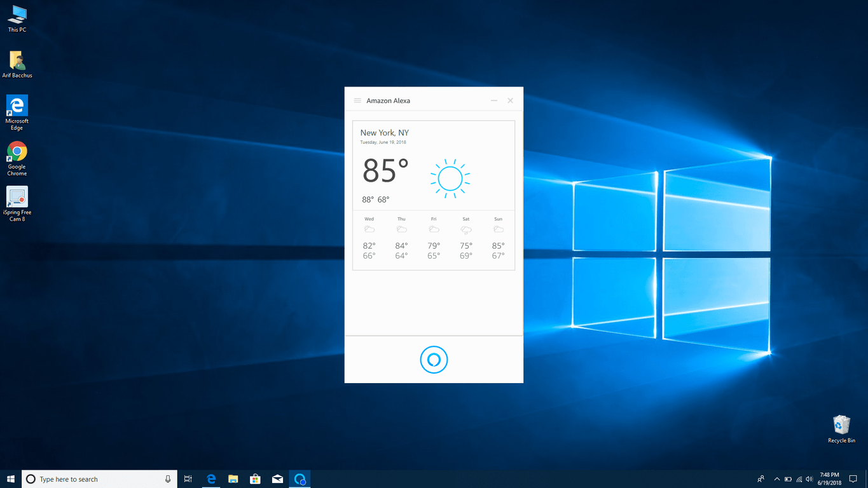Screen dimensions: 868x488
Task: Click the 'Fri' forecast day label
Action: [434, 219]
